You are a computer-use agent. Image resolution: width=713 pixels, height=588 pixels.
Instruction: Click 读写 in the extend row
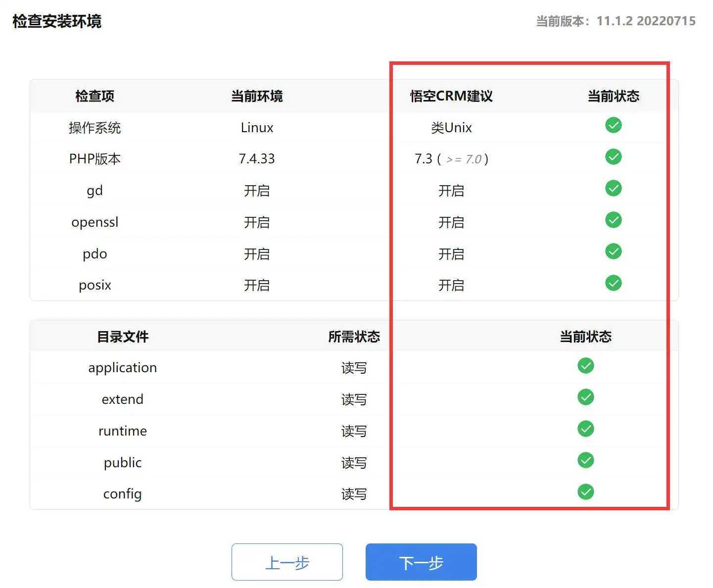354,399
